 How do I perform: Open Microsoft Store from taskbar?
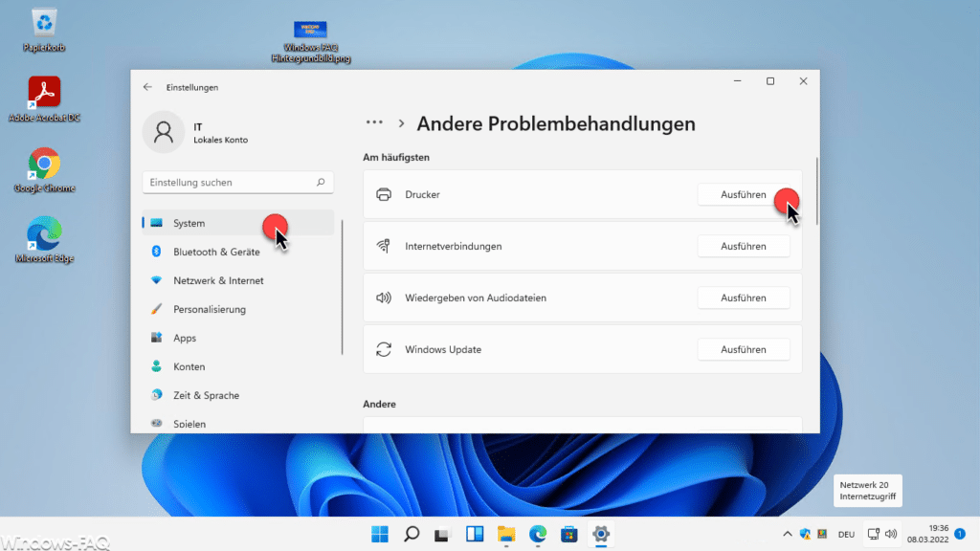568,534
